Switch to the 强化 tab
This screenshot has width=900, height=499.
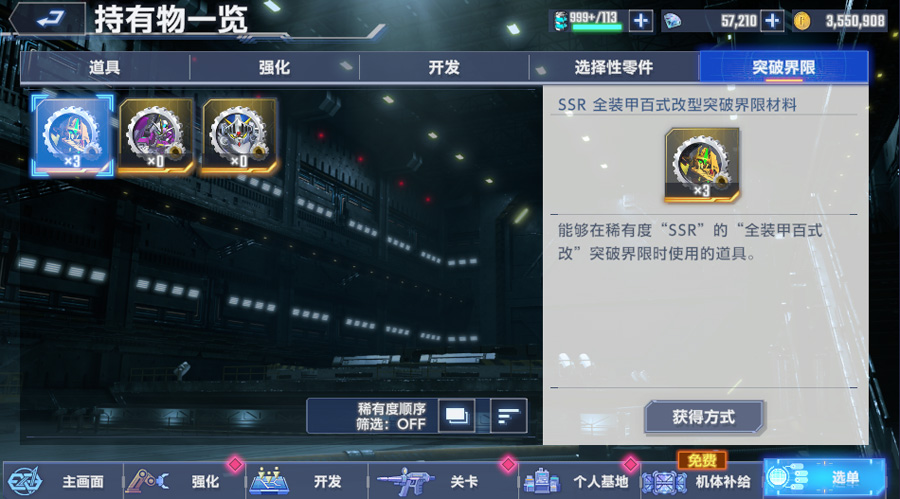click(274, 68)
